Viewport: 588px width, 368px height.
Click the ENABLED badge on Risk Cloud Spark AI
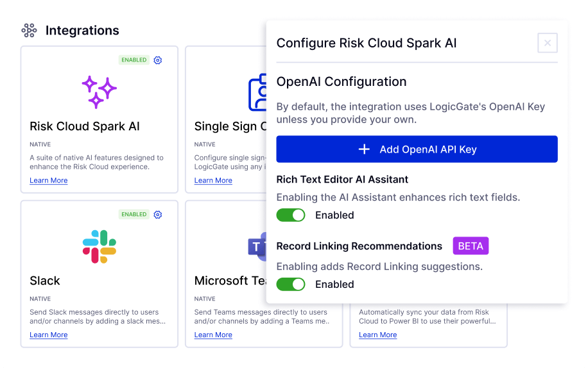click(x=134, y=60)
